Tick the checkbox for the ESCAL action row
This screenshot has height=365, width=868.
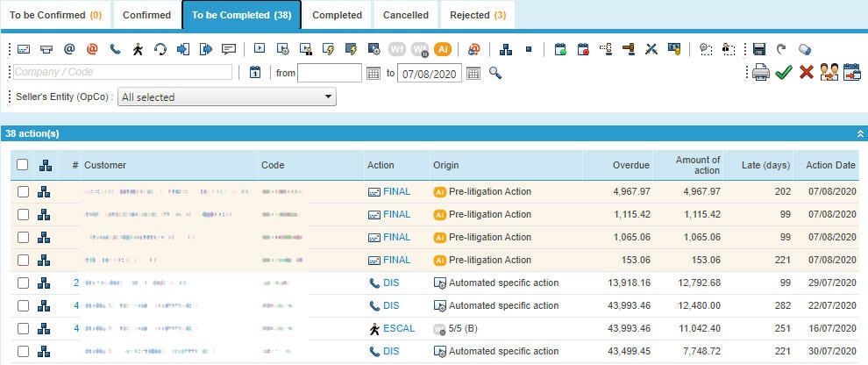pos(23,328)
